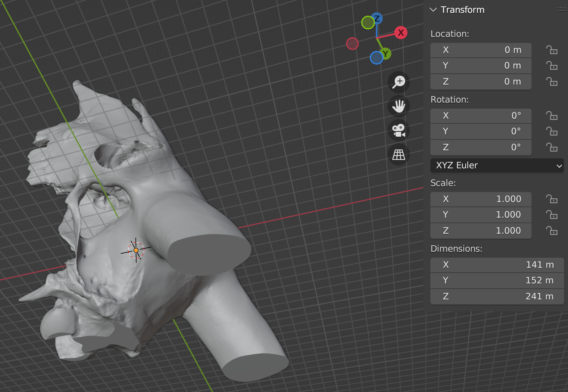Click the Location X field
The height and width of the screenshot is (392, 568).
click(x=481, y=50)
